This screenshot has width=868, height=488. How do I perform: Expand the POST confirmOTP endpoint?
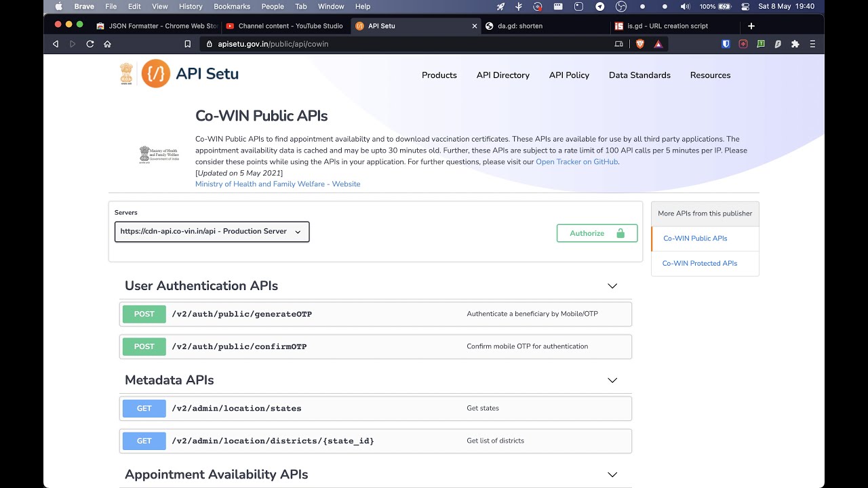[x=376, y=346]
